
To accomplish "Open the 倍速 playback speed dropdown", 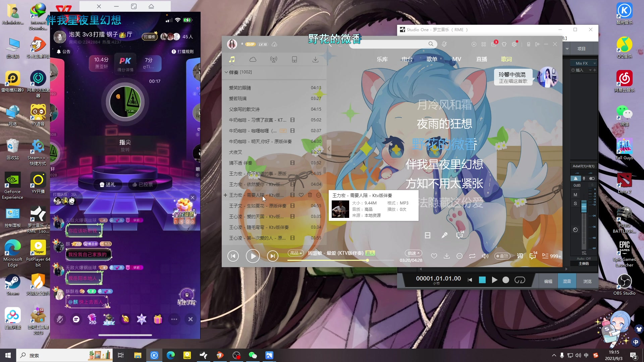I will pos(414,253).
